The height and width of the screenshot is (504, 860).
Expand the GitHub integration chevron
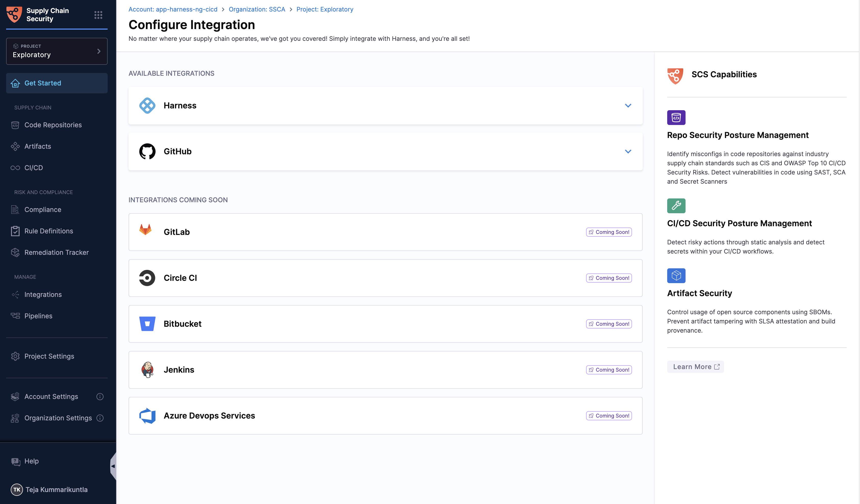[x=628, y=152]
